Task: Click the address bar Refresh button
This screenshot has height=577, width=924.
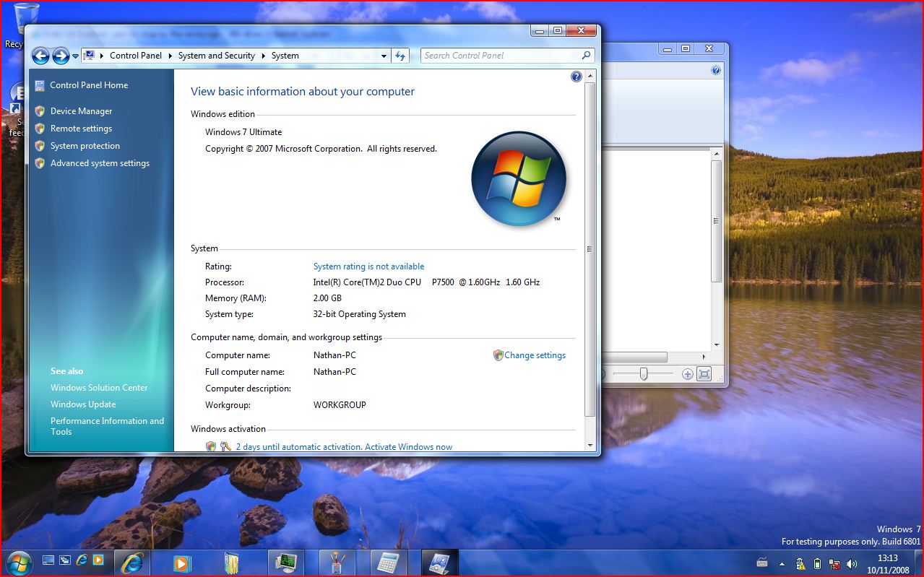Action: click(x=400, y=56)
